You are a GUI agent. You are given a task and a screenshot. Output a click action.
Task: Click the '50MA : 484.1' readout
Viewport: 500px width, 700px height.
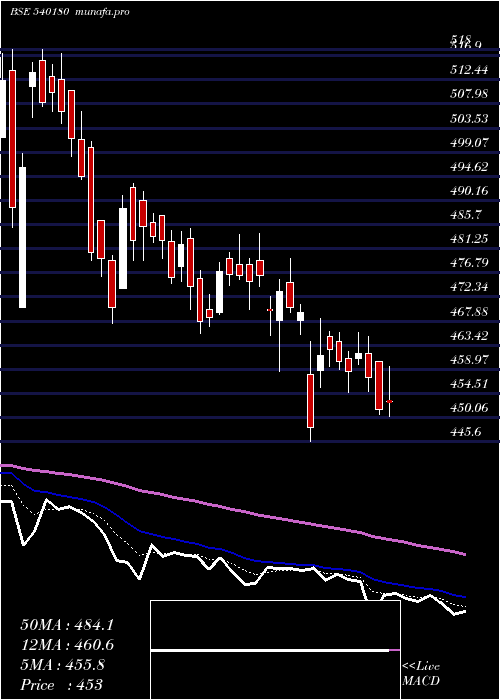(67, 625)
